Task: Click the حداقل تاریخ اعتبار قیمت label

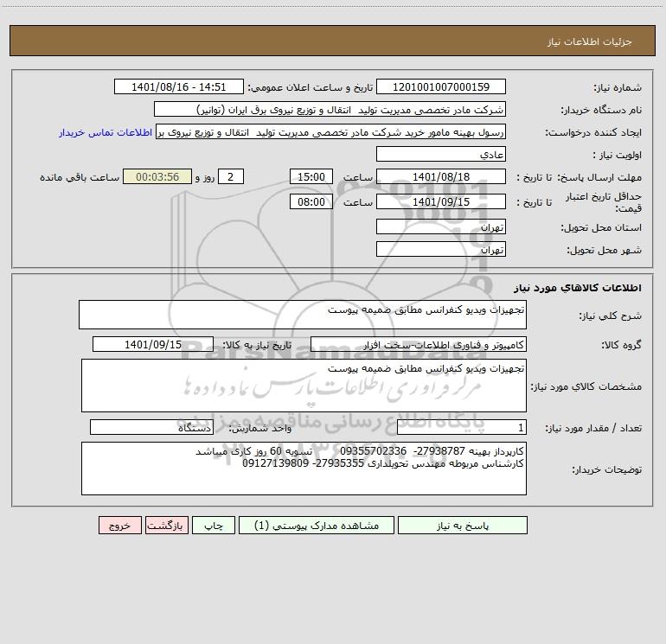Action: [x=604, y=202]
